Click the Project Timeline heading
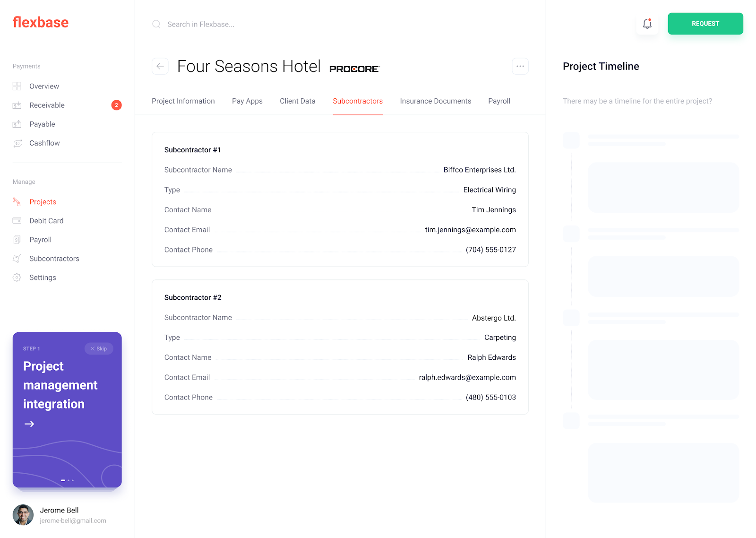The image size is (756, 538). click(x=601, y=66)
